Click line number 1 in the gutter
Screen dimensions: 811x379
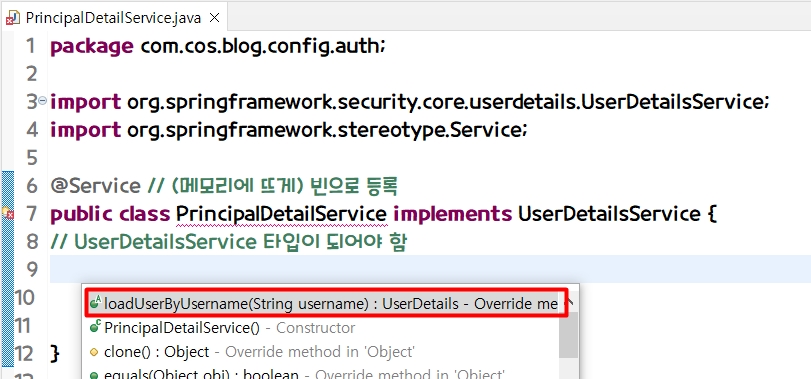point(31,47)
